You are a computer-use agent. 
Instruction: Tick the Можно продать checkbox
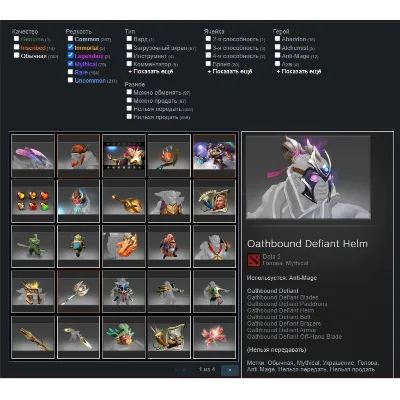pyautogui.click(x=129, y=100)
